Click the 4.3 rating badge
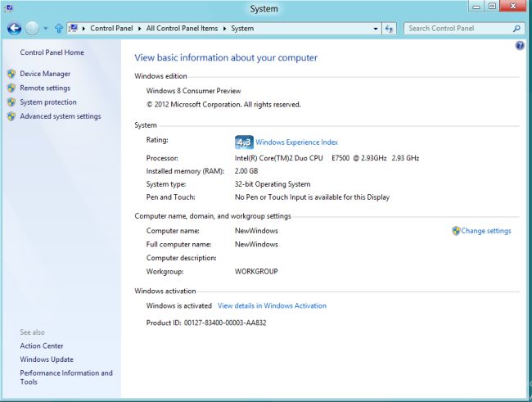The width and height of the screenshot is (532, 402). pyautogui.click(x=244, y=142)
